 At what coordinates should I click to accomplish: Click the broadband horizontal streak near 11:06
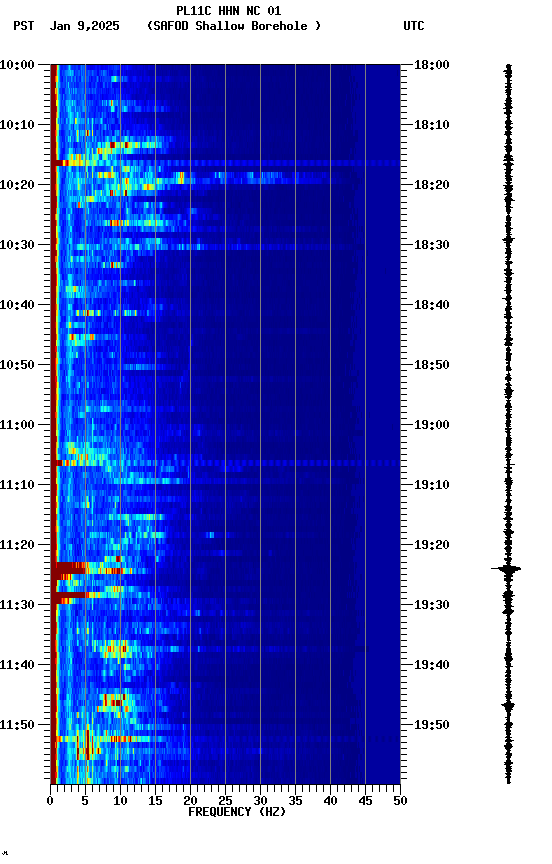[226, 463]
